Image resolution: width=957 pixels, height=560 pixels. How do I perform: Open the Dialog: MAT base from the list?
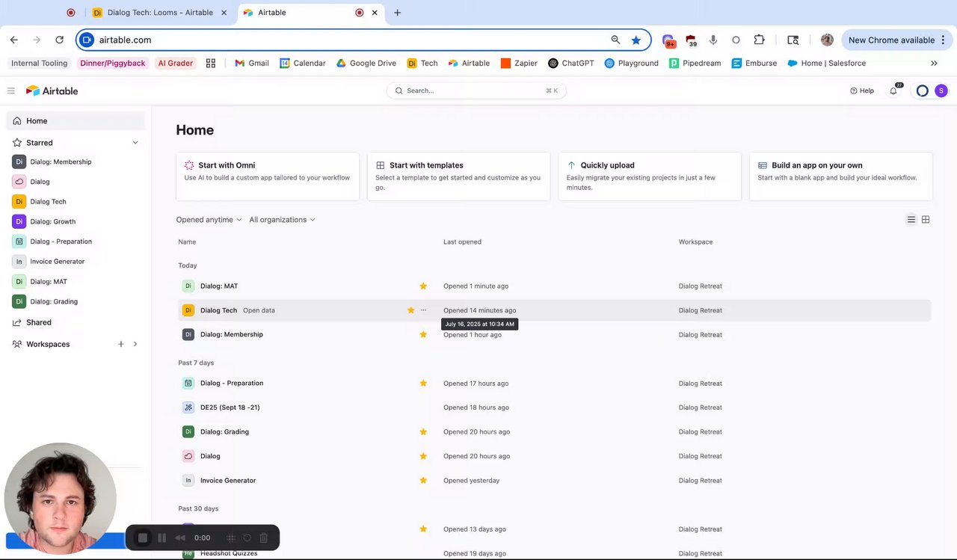click(219, 286)
